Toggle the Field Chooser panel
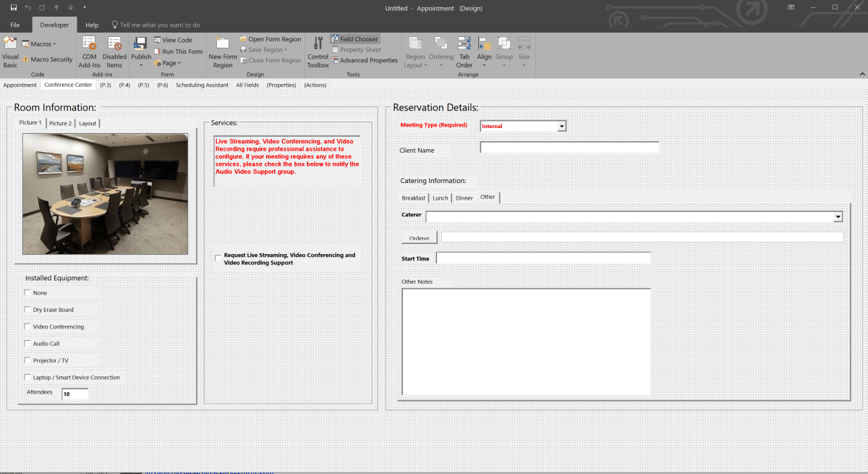The width and height of the screenshot is (868, 474). click(x=354, y=39)
